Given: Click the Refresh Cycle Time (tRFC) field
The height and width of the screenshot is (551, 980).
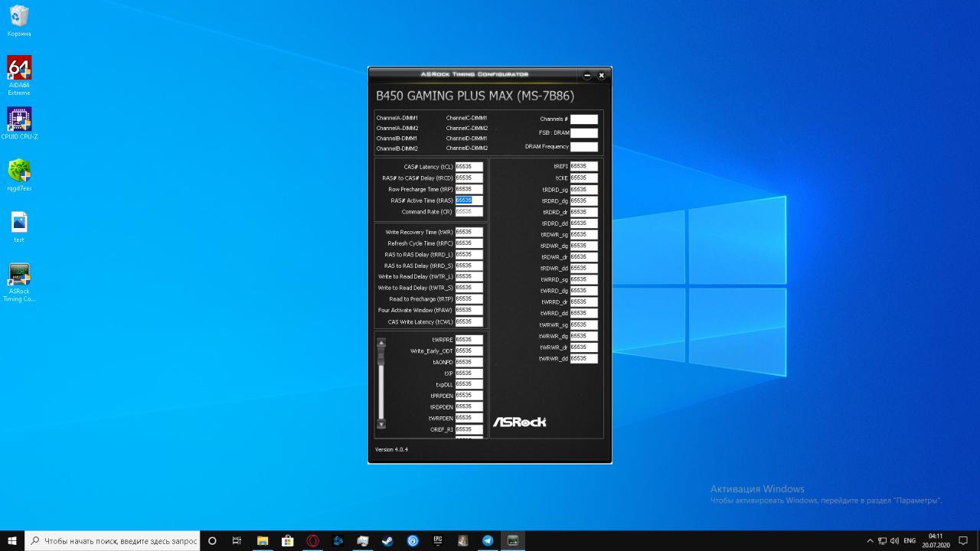Looking at the screenshot, I should click(x=469, y=243).
